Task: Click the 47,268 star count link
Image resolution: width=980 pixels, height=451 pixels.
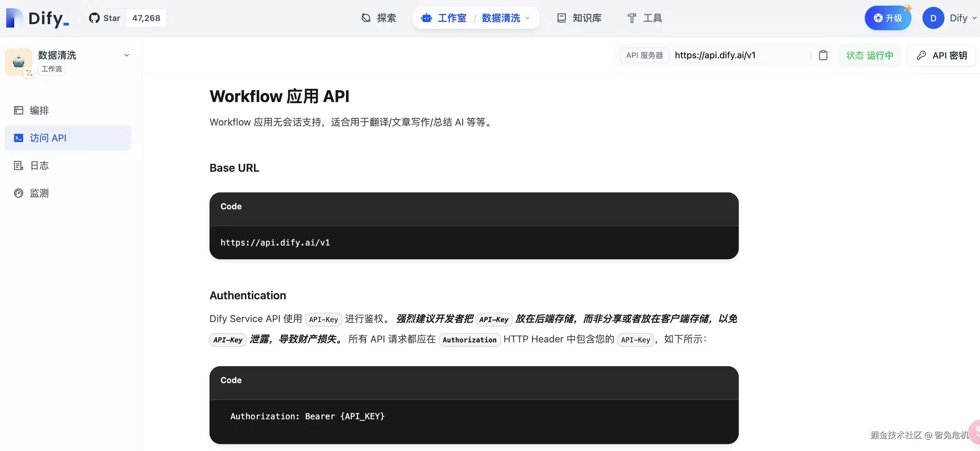Action: tap(146, 18)
